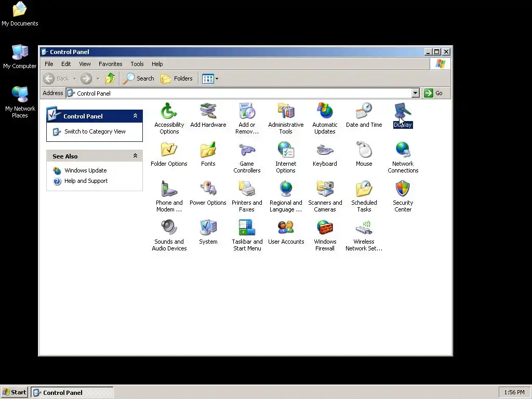Click the Back toolbar button
The width and height of the screenshot is (532, 399).
pyautogui.click(x=56, y=79)
